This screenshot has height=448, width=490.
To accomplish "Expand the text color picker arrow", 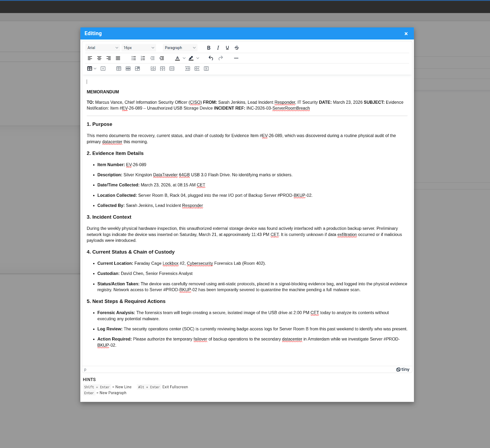I will pos(184,58).
